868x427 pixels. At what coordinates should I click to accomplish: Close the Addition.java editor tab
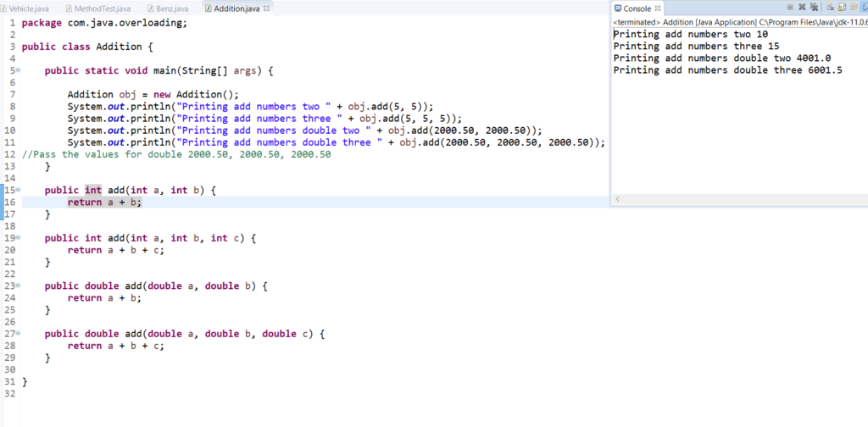coord(267,8)
